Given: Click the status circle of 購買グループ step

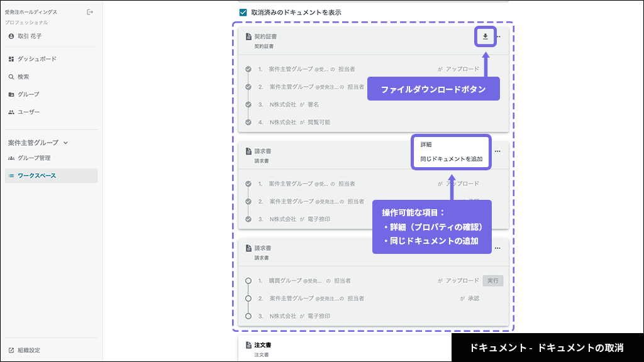Looking at the screenshot, I should pos(248,281).
